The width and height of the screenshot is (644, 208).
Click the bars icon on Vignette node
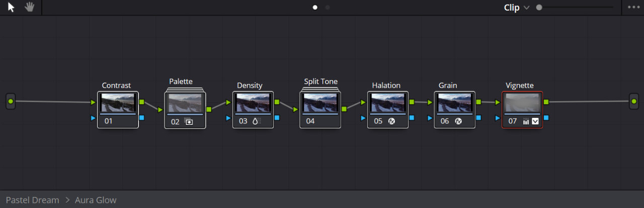pos(526,121)
